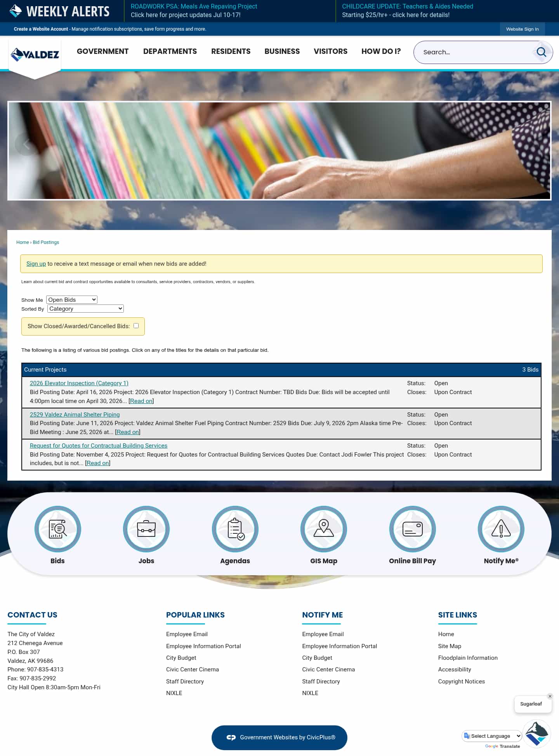
Task: Click 'Current Projects' table header
Action: [x=45, y=370]
